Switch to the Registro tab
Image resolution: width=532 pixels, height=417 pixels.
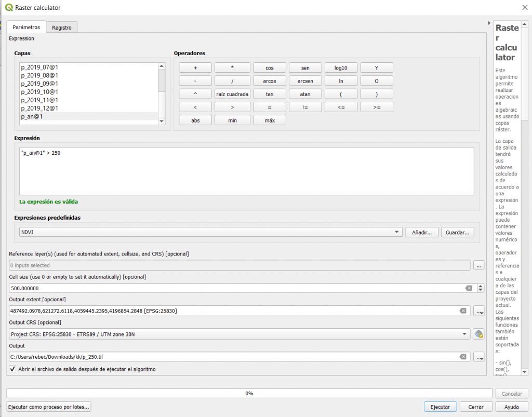click(62, 28)
